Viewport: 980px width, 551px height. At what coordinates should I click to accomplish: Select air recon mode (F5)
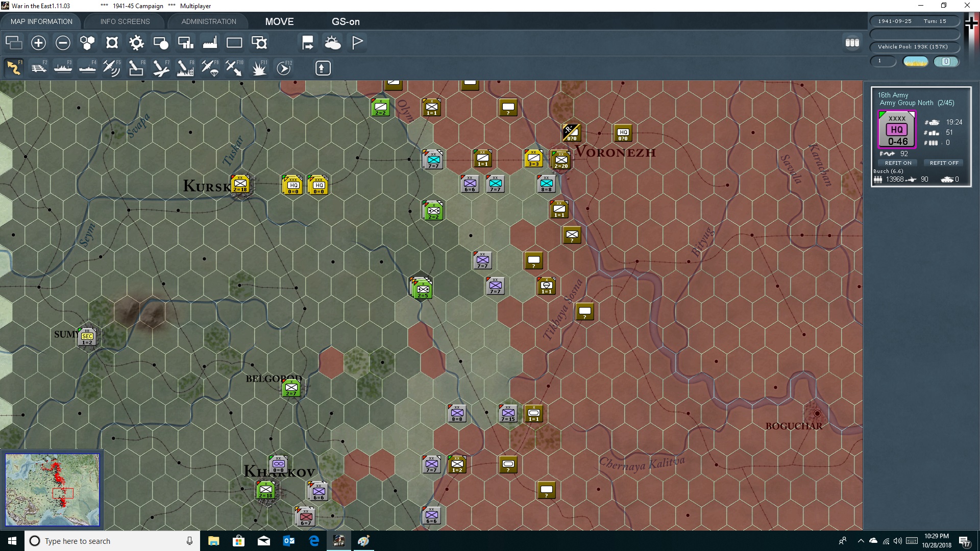(x=111, y=68)
